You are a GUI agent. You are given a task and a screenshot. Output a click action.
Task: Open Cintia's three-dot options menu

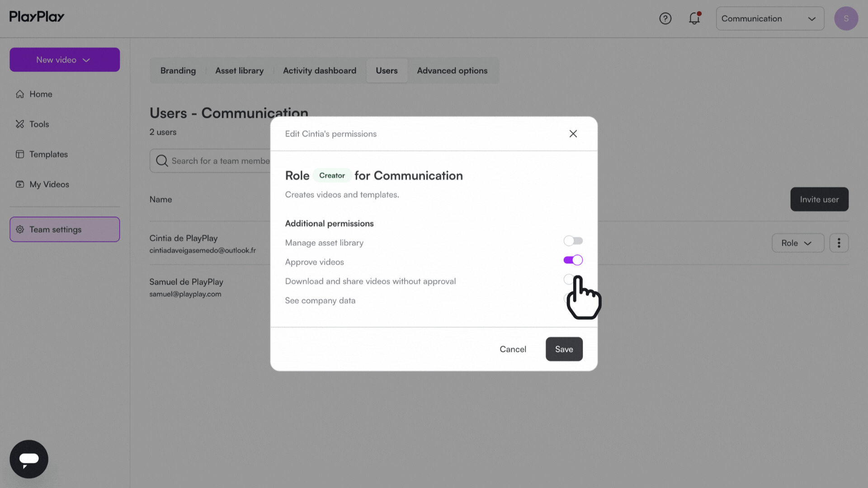pos(839,243)
